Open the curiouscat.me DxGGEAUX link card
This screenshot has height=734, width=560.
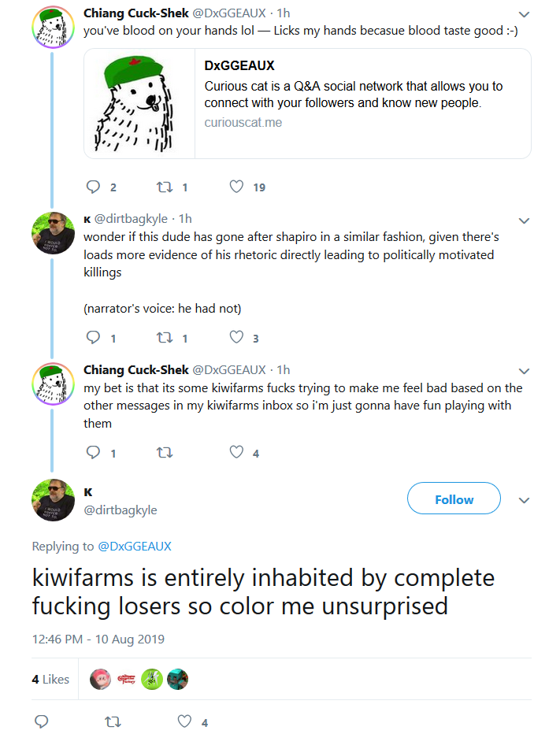(307, 104)
